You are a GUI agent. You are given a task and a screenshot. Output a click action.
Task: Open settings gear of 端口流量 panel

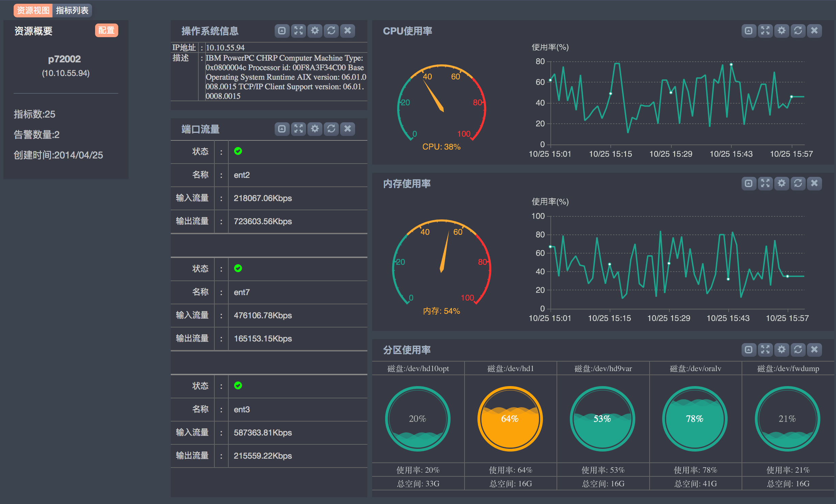[315, 129]
